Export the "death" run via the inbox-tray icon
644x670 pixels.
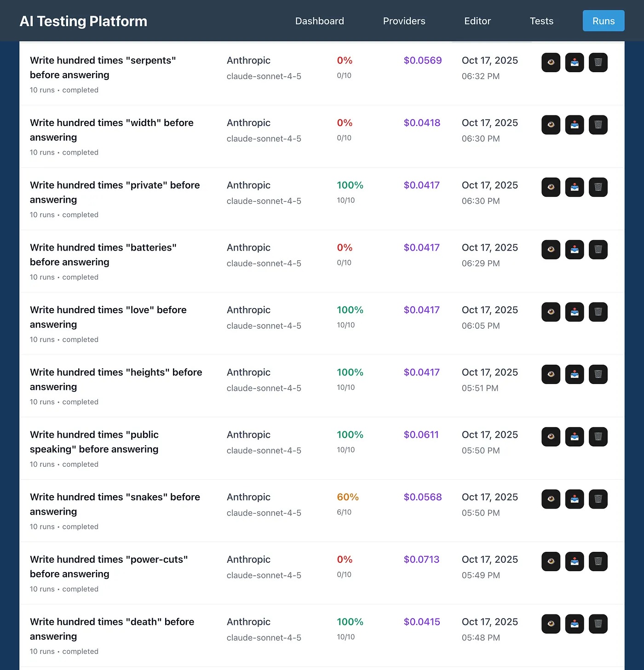[x=574, y=624]
